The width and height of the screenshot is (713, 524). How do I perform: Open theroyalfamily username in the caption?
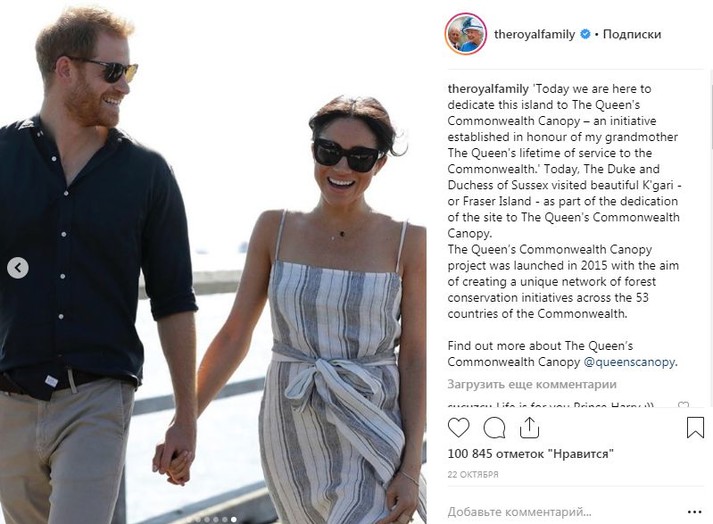486,89
